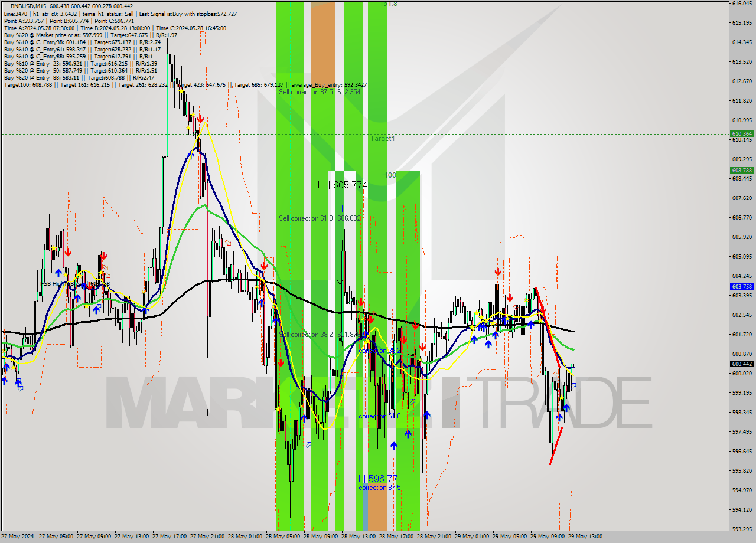
Task: Click the 593.295 price axis value
Action: tap(742, 529)
